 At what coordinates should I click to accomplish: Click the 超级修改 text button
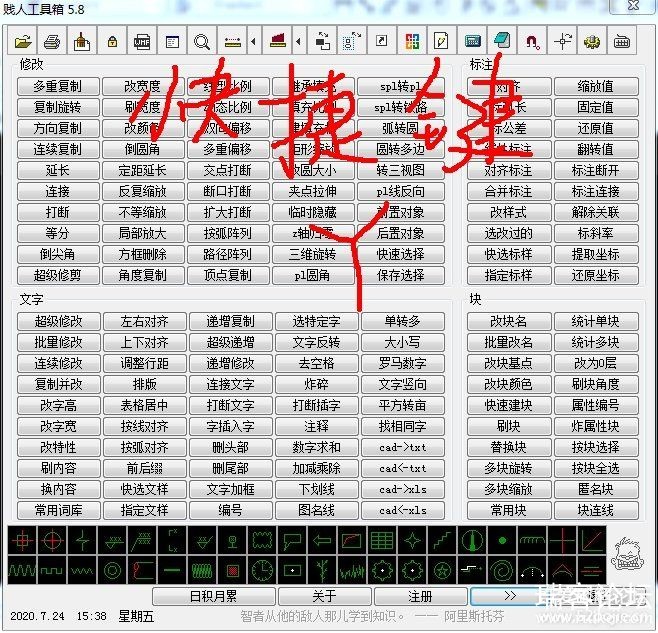(x=59, y=322)
